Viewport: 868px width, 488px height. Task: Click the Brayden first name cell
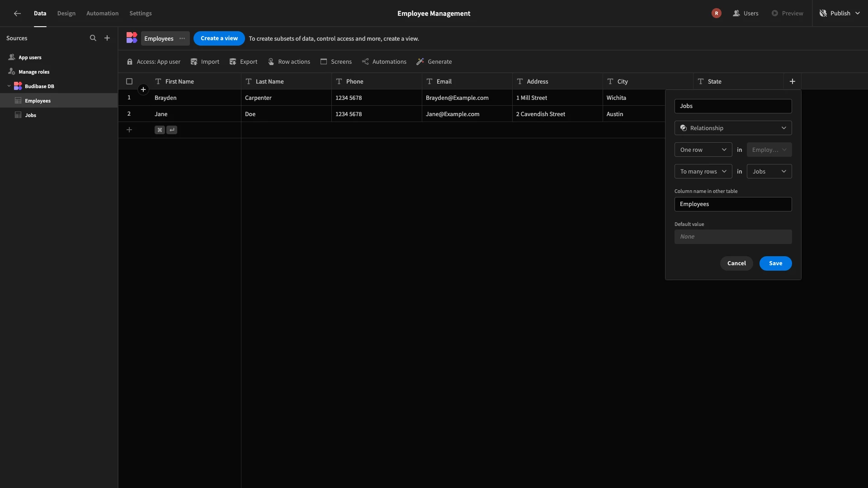pos(196,98)
